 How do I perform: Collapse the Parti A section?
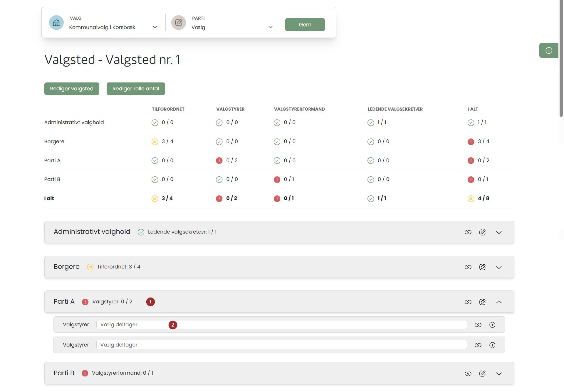click(499, 302)
